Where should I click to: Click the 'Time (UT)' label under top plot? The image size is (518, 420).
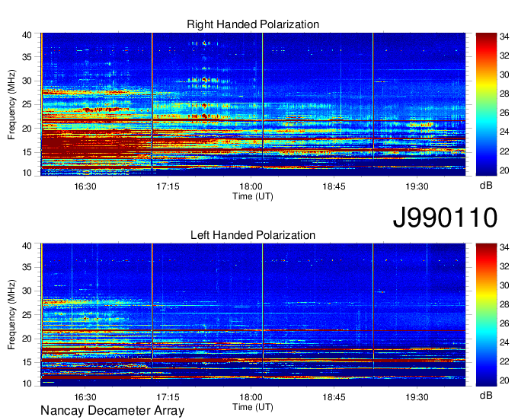click(x=253, y=196)
